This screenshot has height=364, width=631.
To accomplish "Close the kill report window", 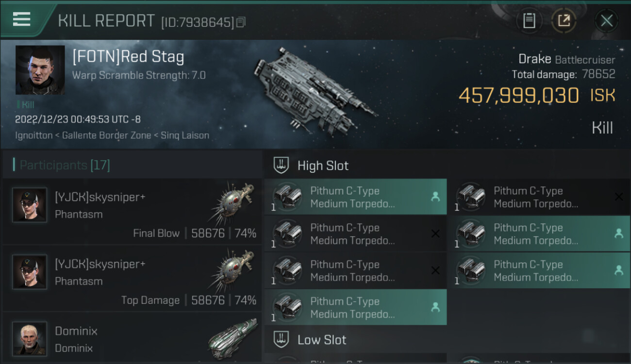I will point(606,21).
